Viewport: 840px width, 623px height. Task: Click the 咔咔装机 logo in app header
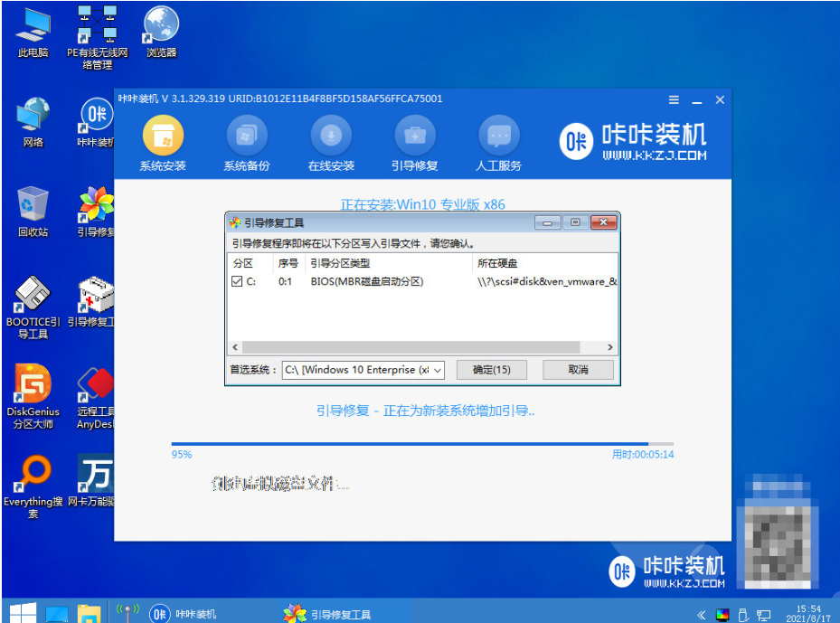pyautogui.click(x=633, y=141)
